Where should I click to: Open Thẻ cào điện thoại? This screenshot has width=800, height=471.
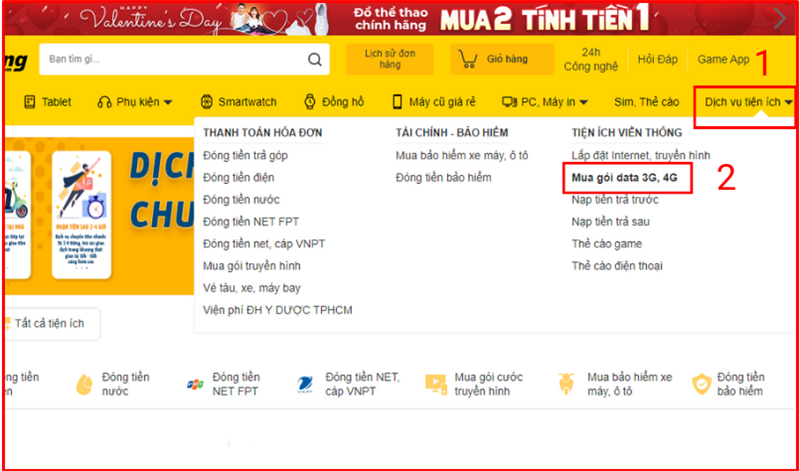point(617,266)
